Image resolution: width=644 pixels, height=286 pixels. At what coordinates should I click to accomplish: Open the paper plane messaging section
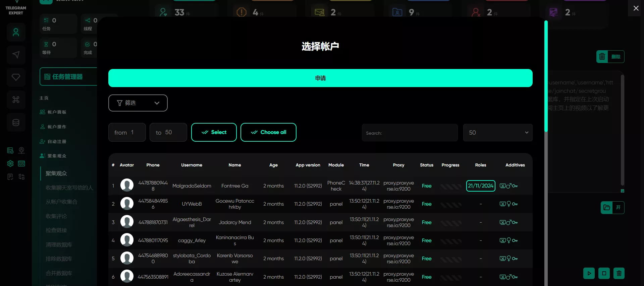(x=16, y=55)
